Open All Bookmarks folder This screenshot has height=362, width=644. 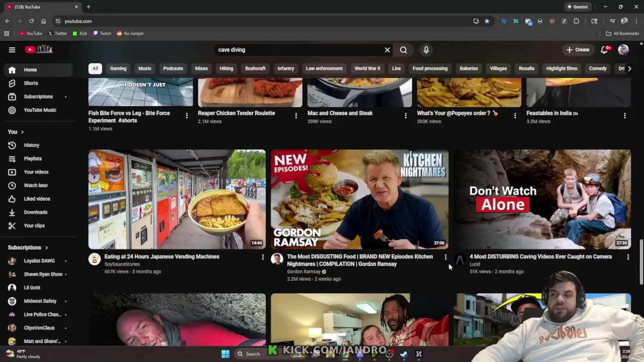pyautogui.click(x=622, y=33)
